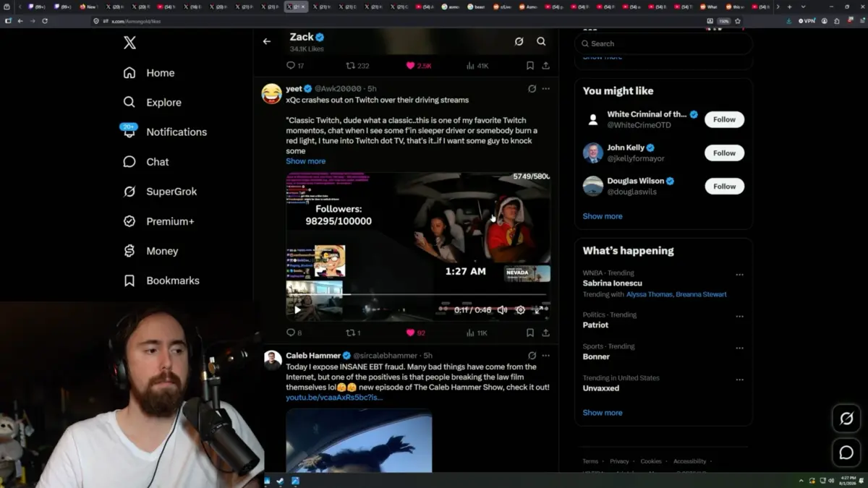Image resolution: width=868 pixels, height=488 pixels.
Task: Open Caleb Hammer's video thumbnail
Action: (x=359, y=440)
